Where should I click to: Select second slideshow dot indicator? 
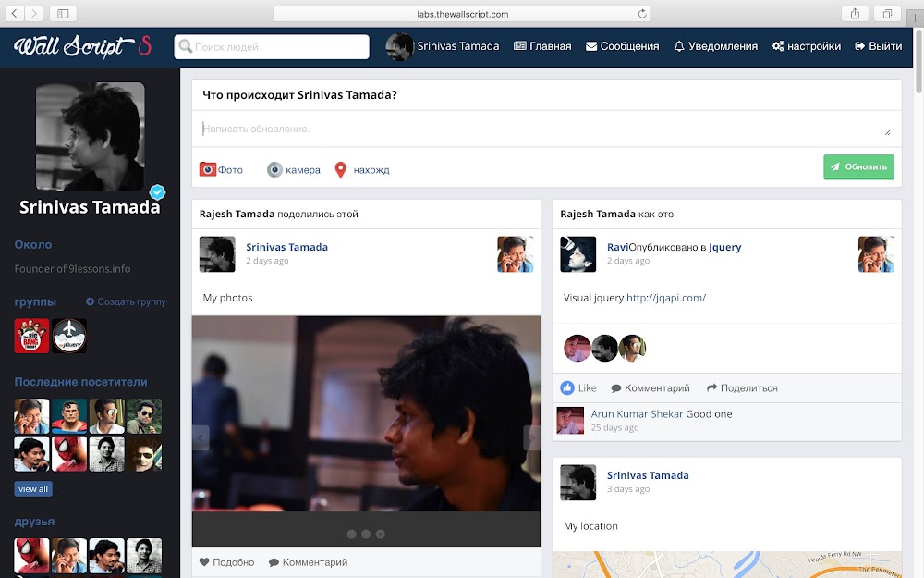(366, 534)
